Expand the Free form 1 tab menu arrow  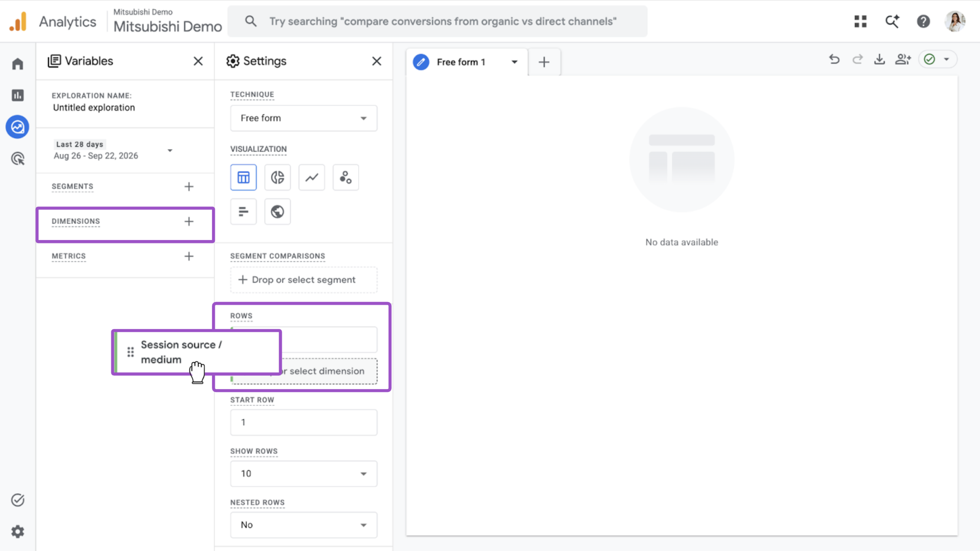514,62
